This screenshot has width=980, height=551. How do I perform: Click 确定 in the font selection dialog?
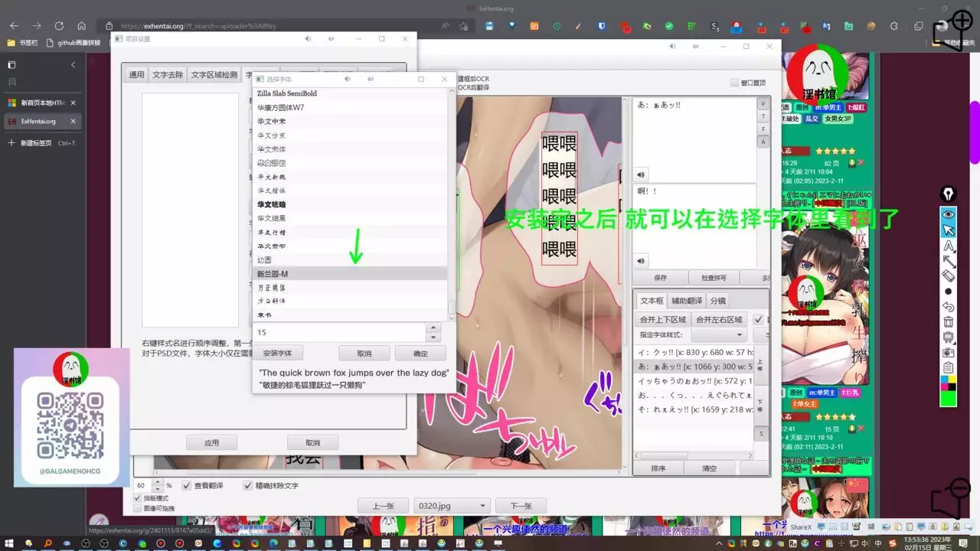coord(420,354)
